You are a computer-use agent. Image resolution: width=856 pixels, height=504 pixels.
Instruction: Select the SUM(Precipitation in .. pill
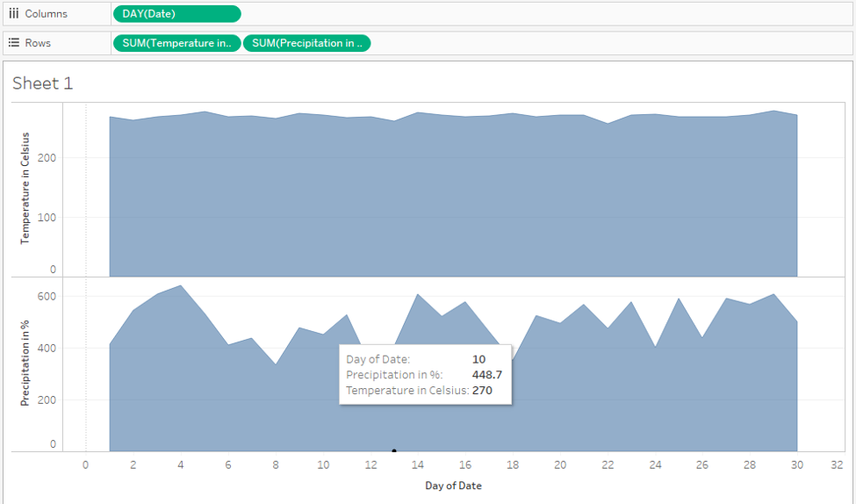(306, 43)
